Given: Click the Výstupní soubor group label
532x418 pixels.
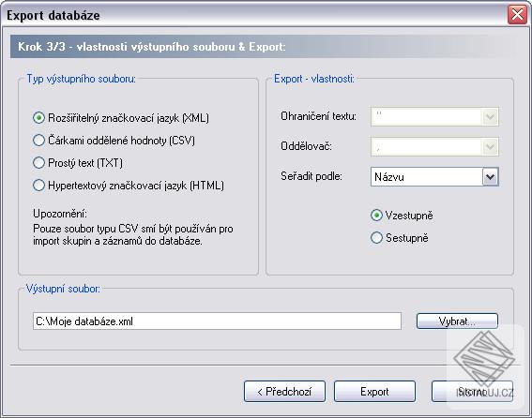Looking at the screenshot, I should (64, 289).
